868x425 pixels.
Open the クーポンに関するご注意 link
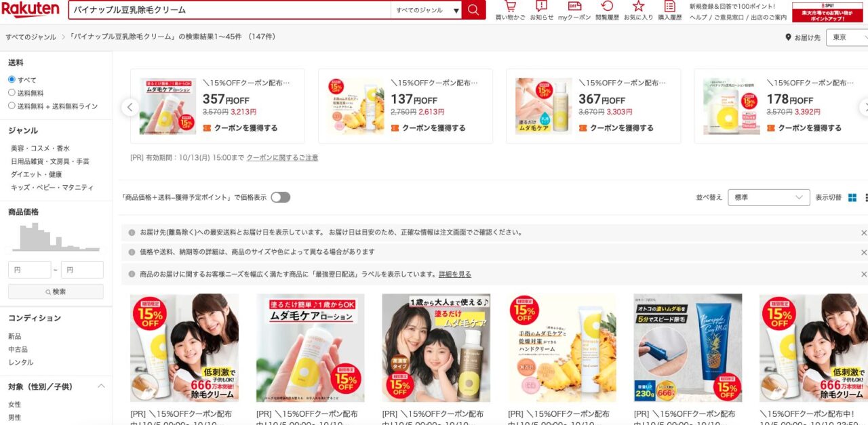281,158
